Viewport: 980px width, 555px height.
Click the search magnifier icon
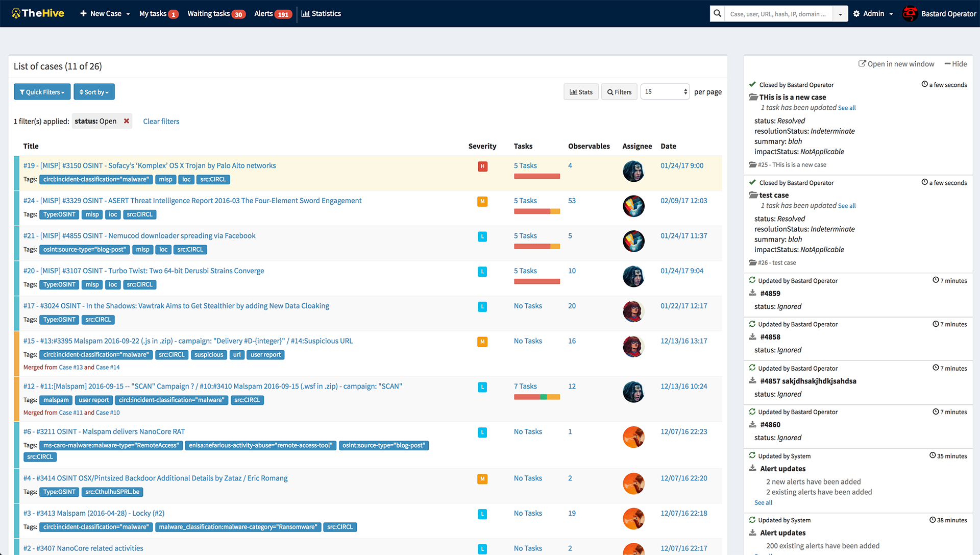(717, 13)
